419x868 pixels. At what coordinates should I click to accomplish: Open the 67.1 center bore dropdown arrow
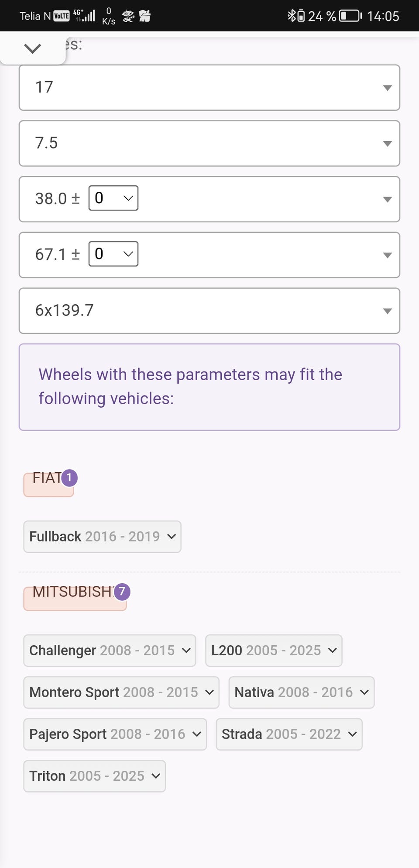(x=387, y=255)
